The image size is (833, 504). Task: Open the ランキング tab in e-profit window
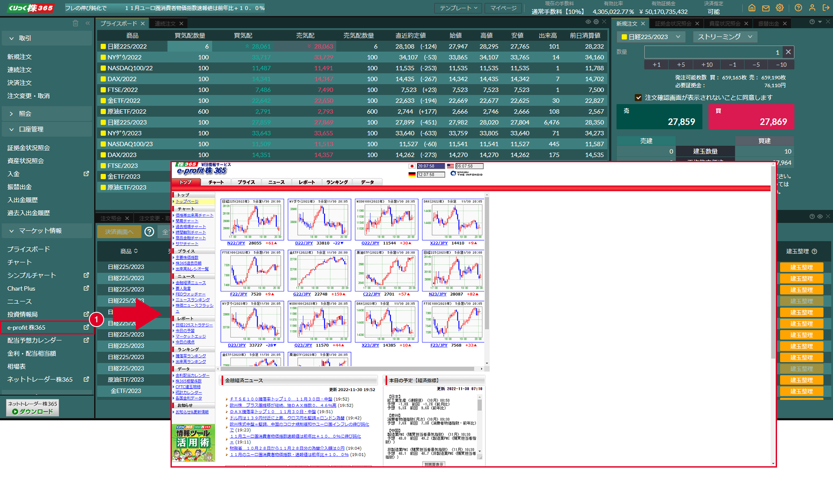[337, 182]
